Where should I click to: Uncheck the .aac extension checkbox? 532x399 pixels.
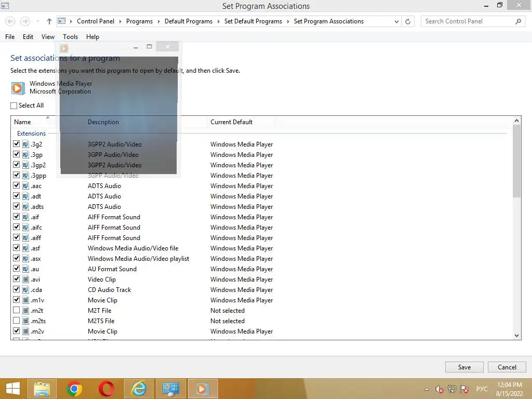(x=16, y=185)
